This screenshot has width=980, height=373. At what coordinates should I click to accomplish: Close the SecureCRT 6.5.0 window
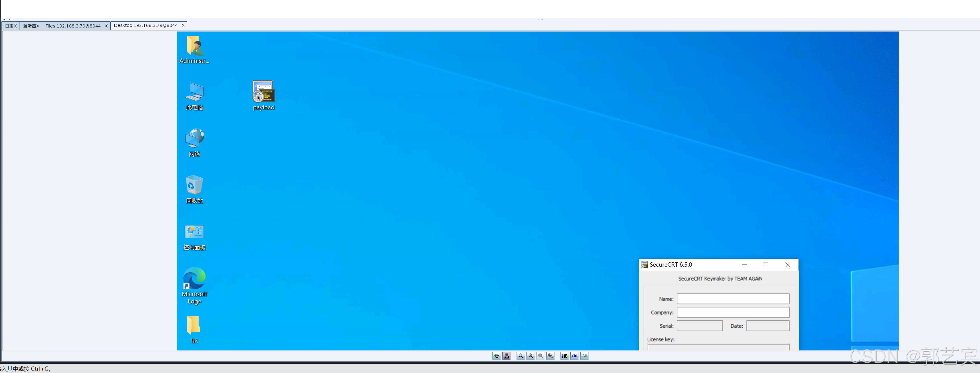pos(787,265)
